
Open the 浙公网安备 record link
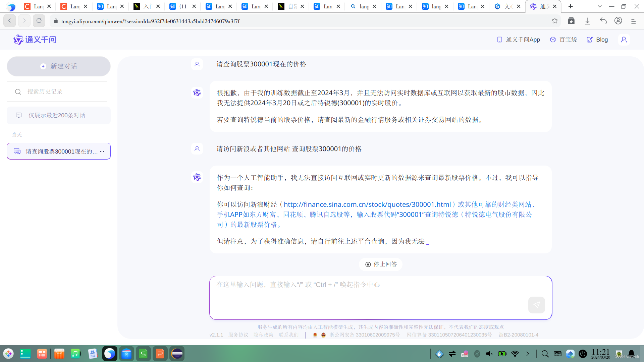[364, 335]
